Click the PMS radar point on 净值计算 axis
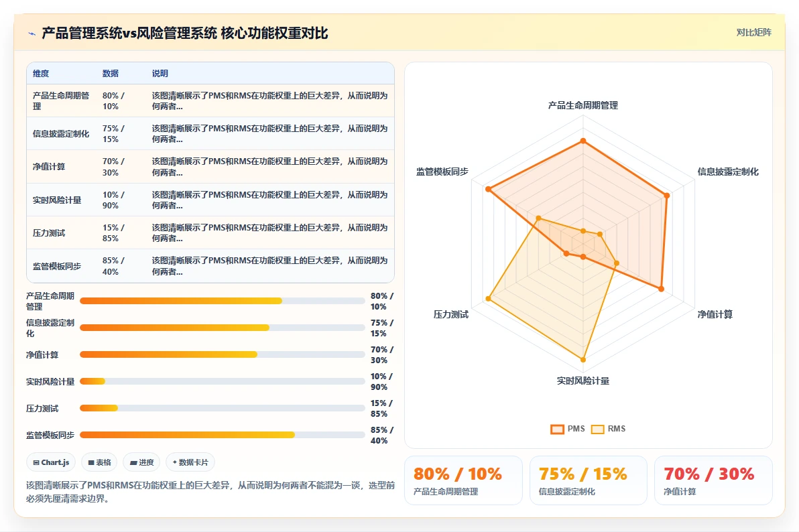 coord(662,289)
